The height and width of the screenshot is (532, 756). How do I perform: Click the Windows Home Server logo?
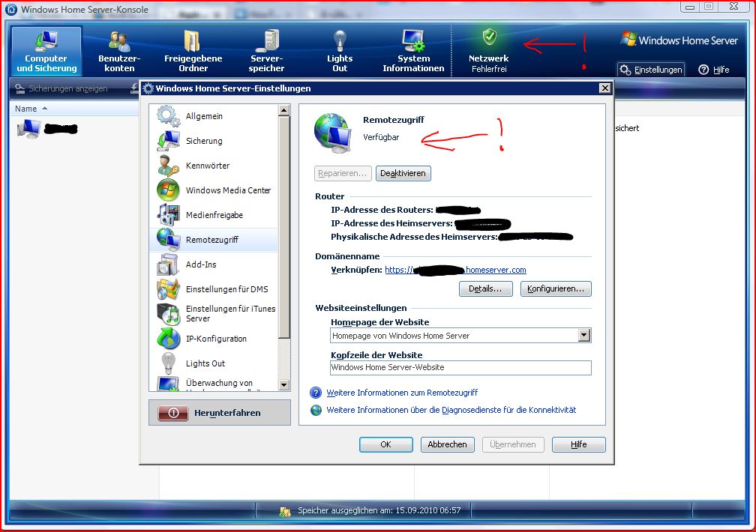pyautogui.click(x=679, y=40)
